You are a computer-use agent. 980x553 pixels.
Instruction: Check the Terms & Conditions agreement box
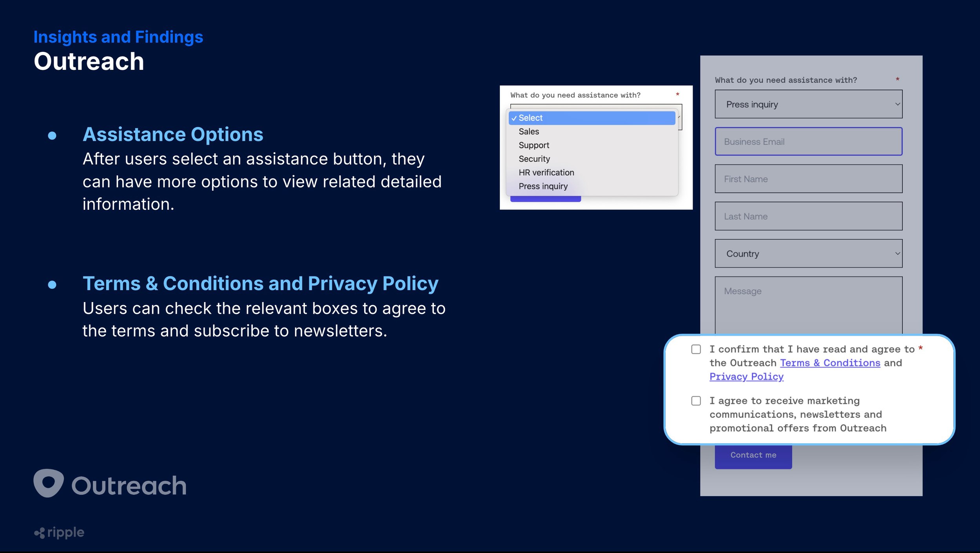(x=696, y=349)
